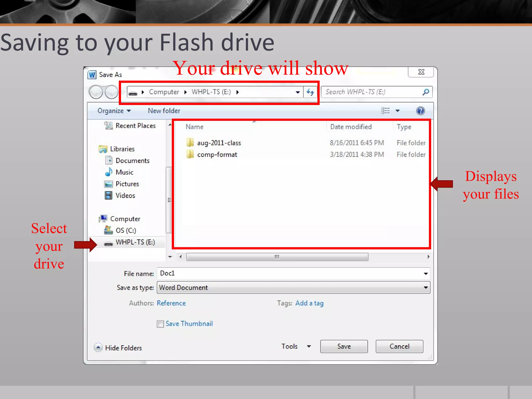Select the WHPL-TS (E:) drive

[129, 242]
